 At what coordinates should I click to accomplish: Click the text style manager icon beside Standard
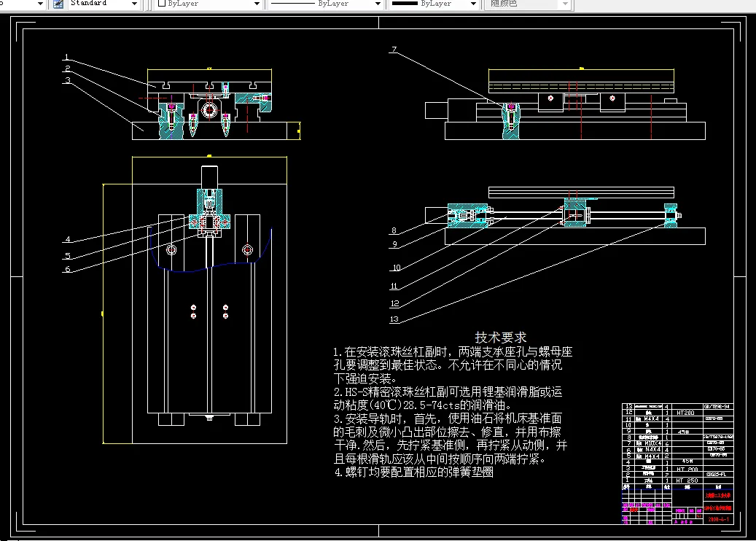[56, 4]
